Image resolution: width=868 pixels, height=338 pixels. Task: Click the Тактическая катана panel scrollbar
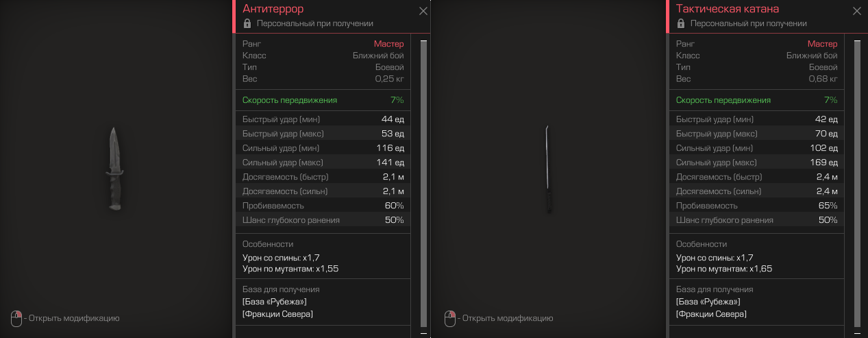pyautogui.click(x=857, y=184)
